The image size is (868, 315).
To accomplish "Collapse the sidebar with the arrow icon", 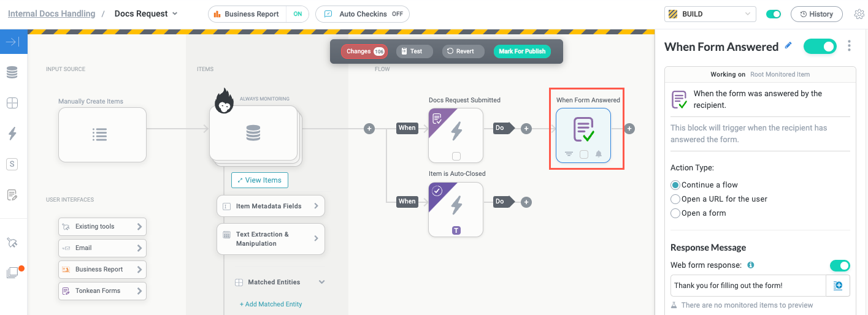I will [13, 42].
